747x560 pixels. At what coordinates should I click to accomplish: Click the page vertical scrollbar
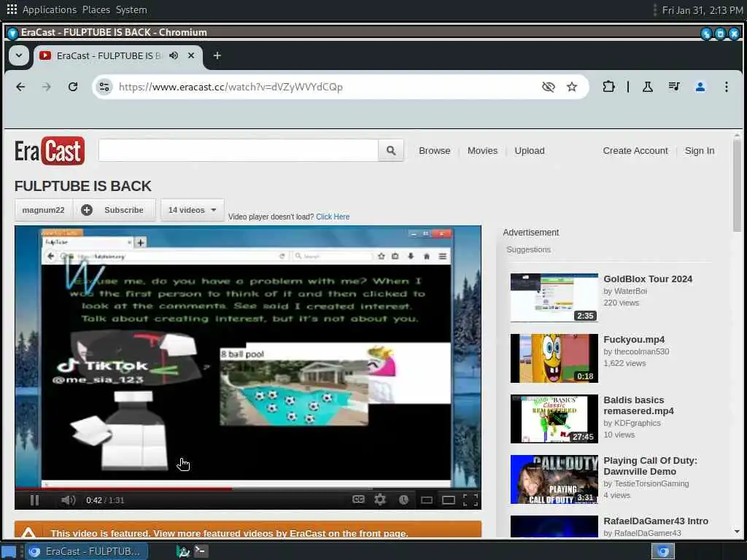737,186
